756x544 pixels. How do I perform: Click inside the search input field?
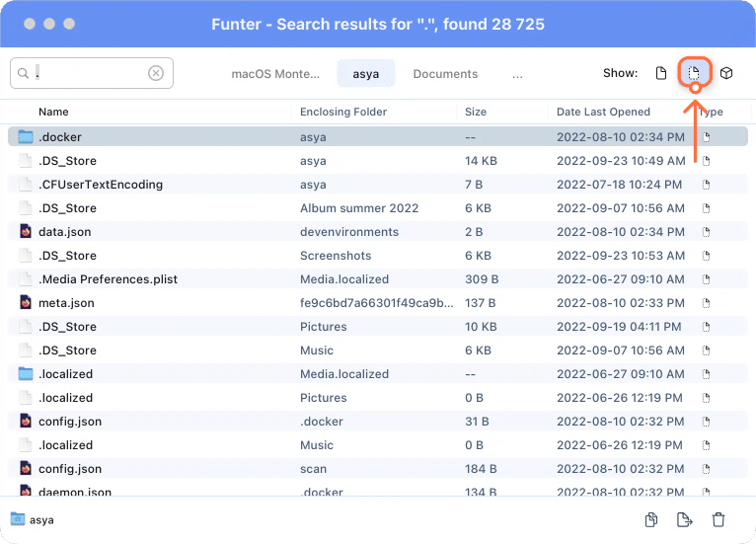[92, 73]
